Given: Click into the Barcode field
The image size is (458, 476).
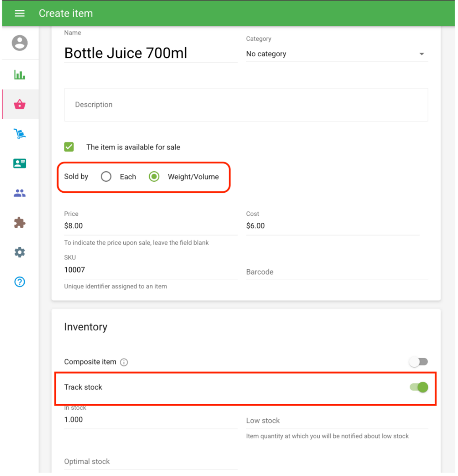Looking at the screenshot, I should tap(336, 272).
